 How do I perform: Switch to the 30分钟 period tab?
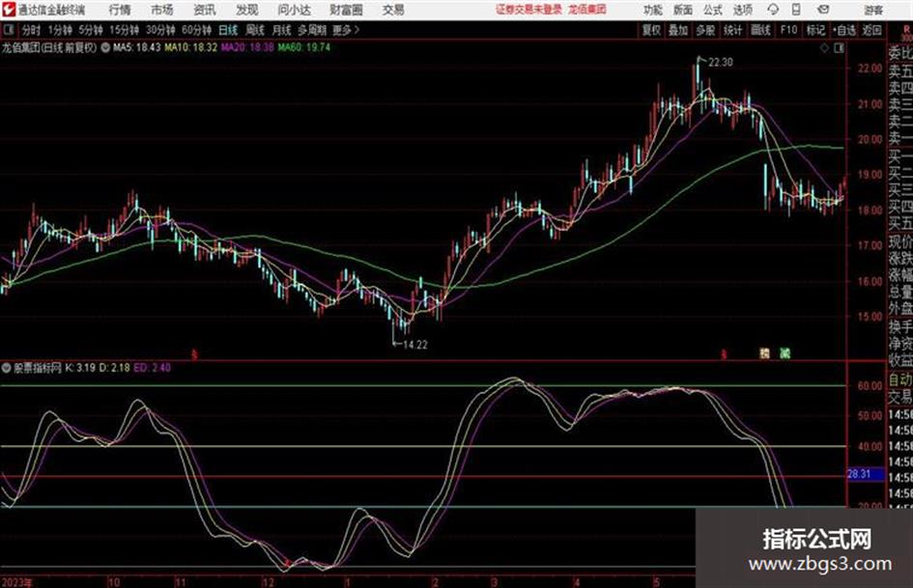tap(160, 30)
